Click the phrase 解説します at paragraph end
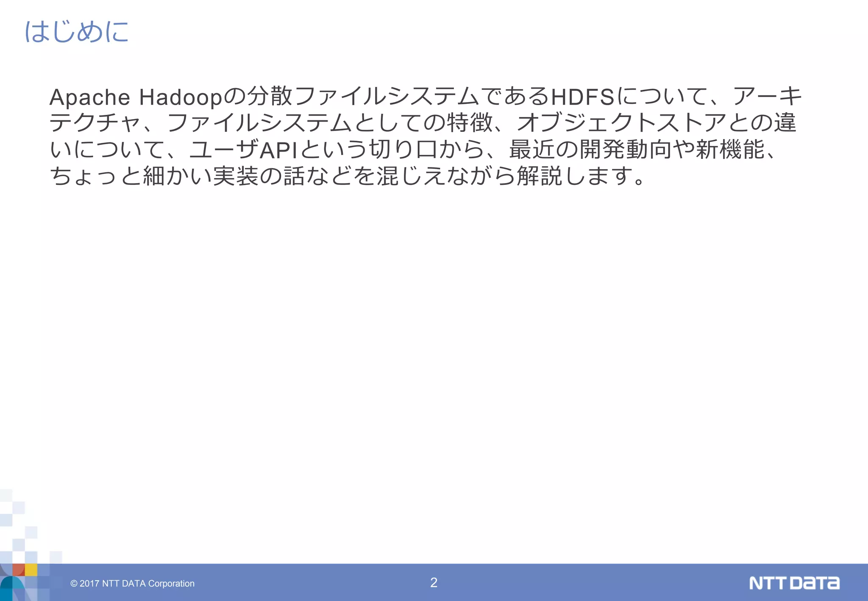The width and height of the screenshot is (868, 601). pyautogui.click(x=574, y=176)
